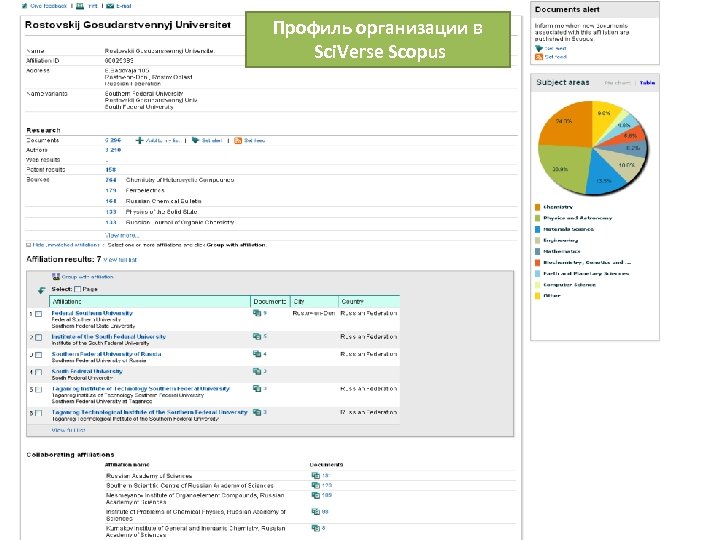720x540 pixels.
Task: Click the Patent results count link
Action: (111, 170)
